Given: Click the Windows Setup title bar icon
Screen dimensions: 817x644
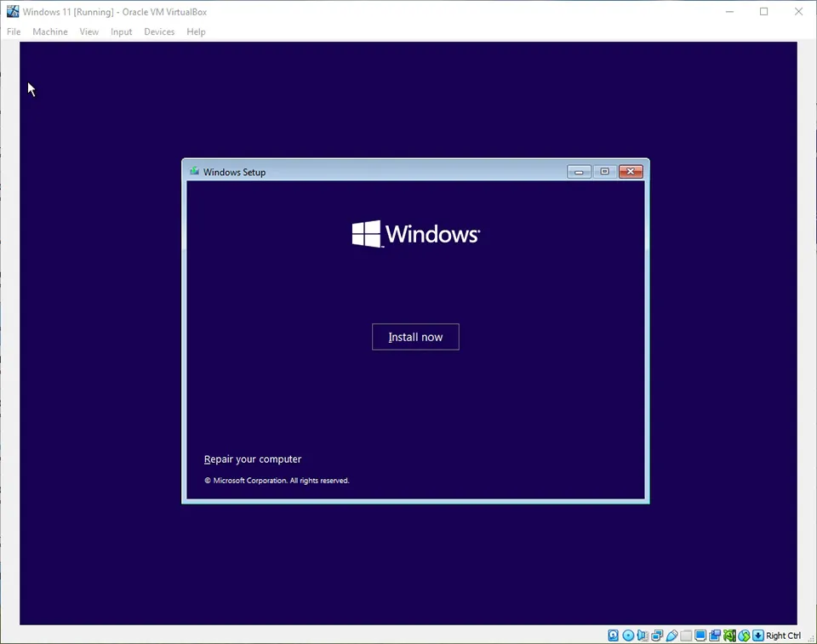Looking at the screenshot, I should pos(194,171).
